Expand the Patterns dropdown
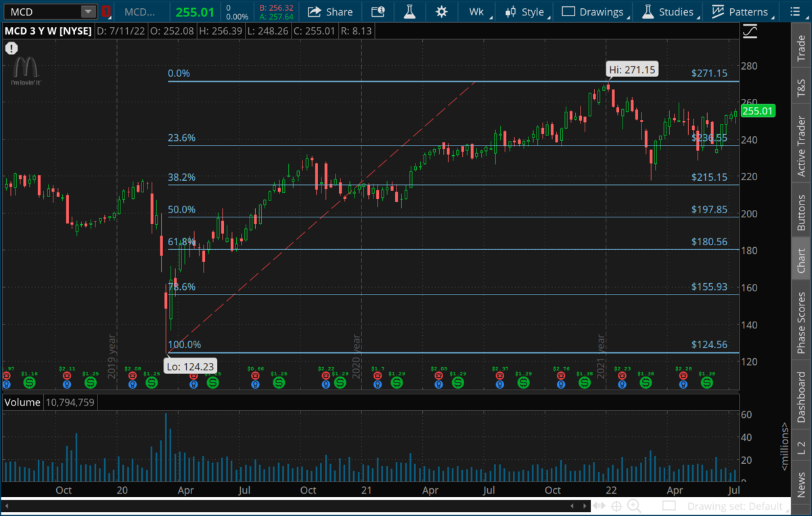 pyautogui.click(x=740, y=12)
